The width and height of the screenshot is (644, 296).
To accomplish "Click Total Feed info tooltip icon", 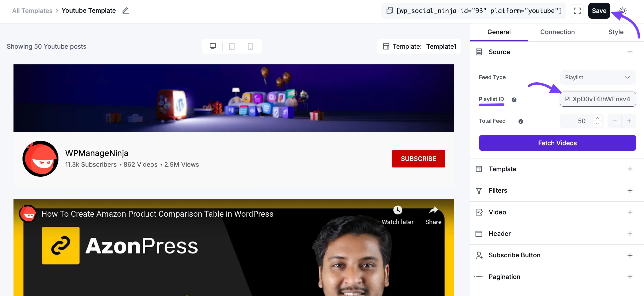I will pos(521,121).
